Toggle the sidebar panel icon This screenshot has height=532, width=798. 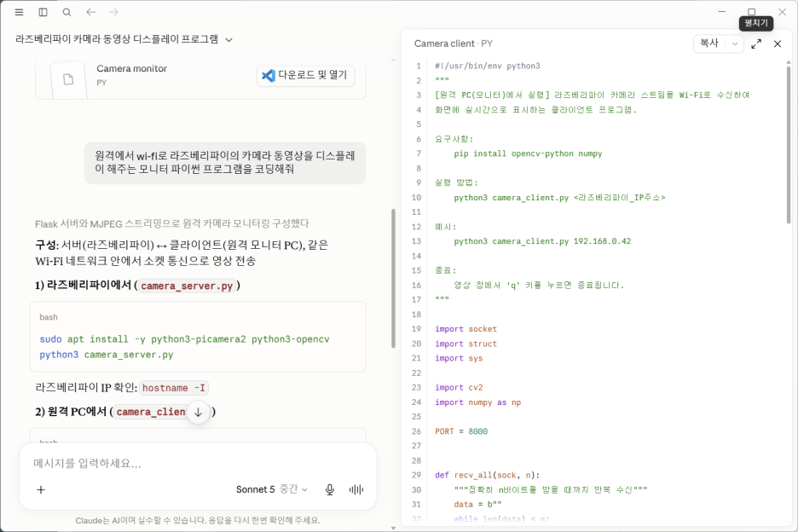click(43, 12)
